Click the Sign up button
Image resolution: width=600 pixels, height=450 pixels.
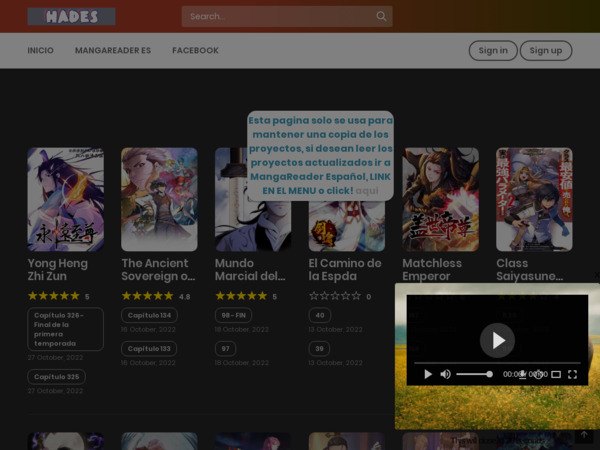[546, 51]
